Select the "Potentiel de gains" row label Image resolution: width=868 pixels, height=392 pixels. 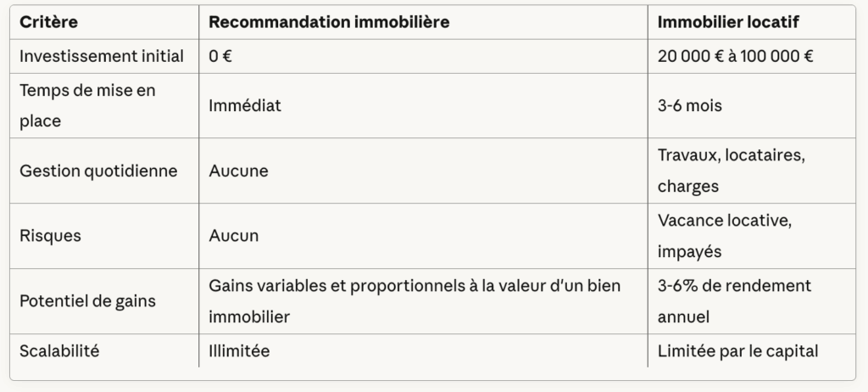tap(88, 301)
